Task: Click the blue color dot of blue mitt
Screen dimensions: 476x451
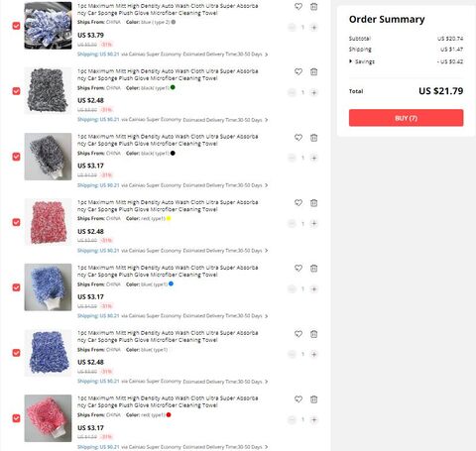Action: click(171, 283)
